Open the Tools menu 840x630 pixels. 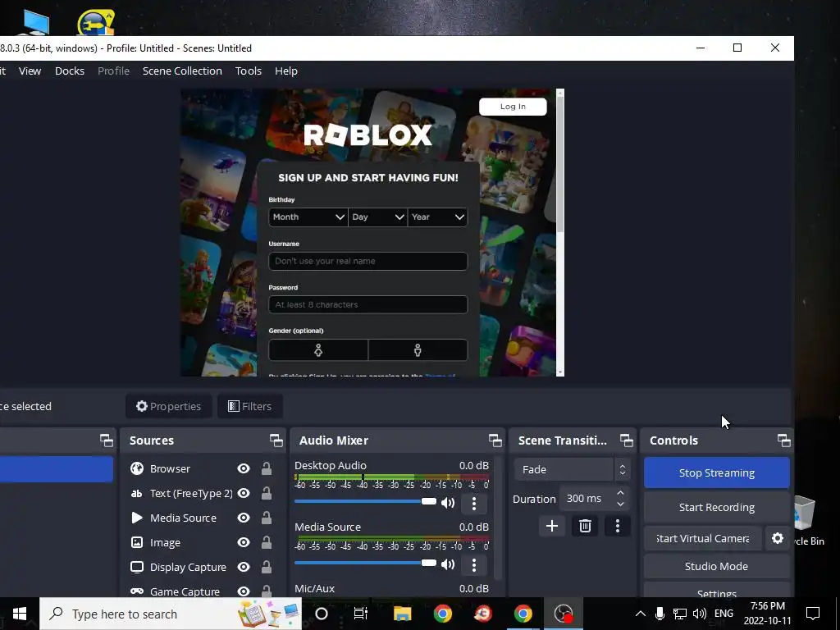pos(249,71)
